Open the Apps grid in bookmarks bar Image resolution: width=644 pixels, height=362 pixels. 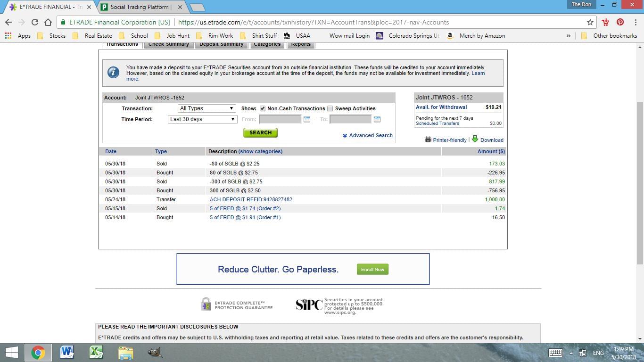pyautogui.click(x=18, y=36)
